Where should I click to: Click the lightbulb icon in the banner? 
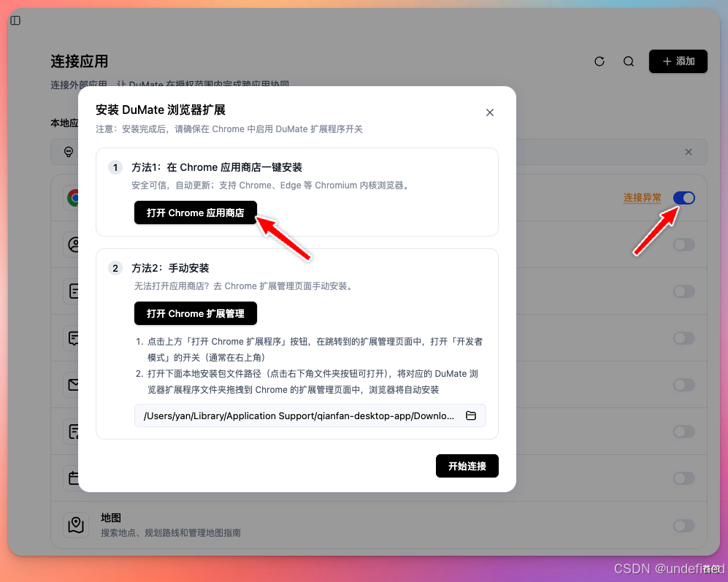[x=69, y=152]
